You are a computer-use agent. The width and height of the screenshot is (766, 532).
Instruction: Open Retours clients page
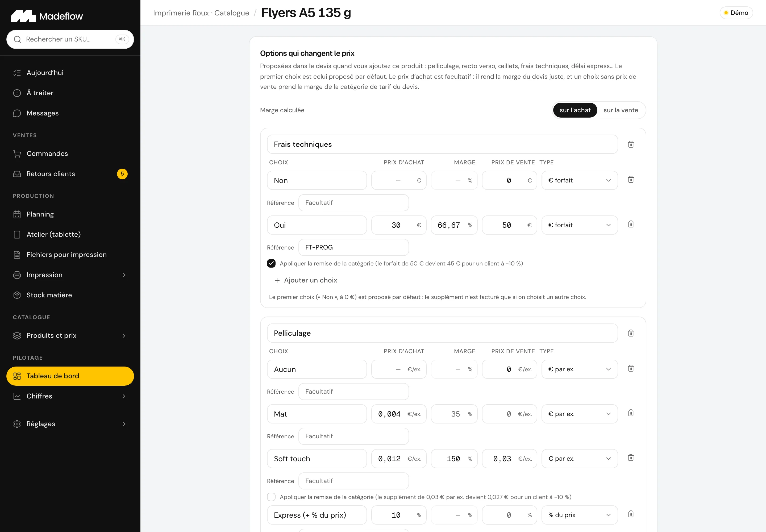(70, 174)
